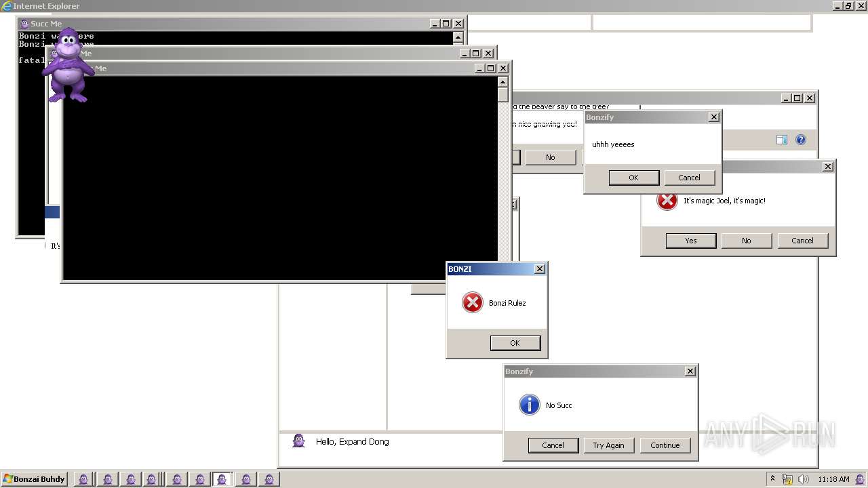This screenshot has width=868, height=488.
Task: Show hidden tray icons arrow
Action: (772, 479)
